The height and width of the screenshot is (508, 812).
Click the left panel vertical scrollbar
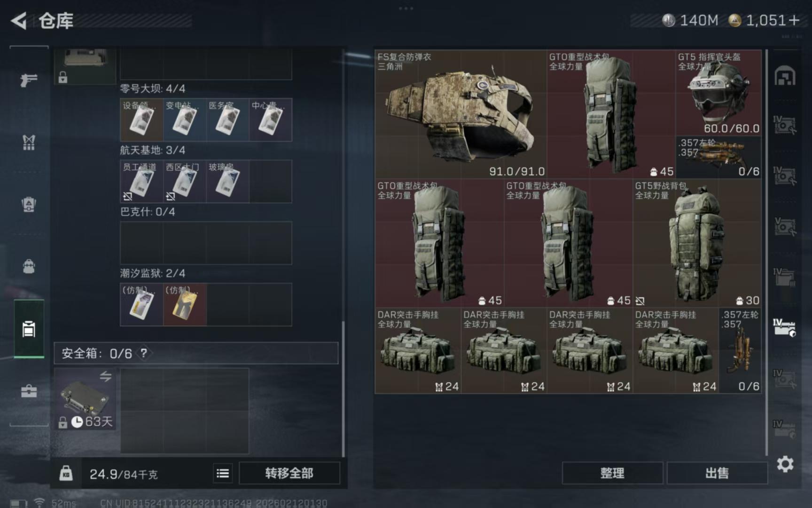pos(344,388)
